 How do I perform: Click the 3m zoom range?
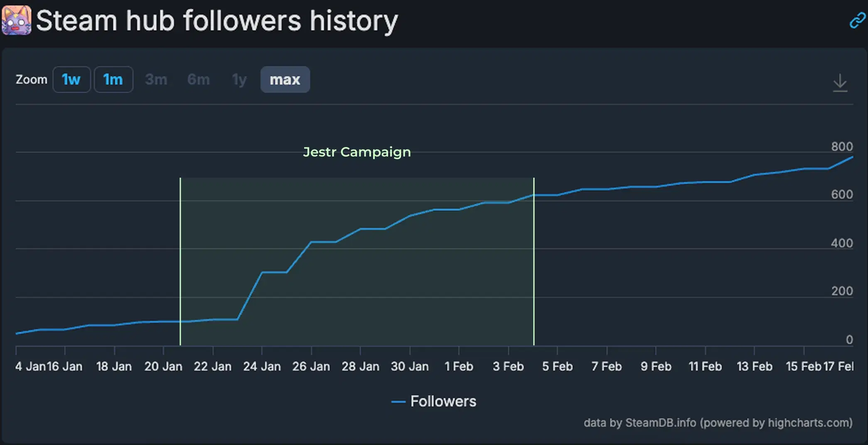[x=156, y=79]
